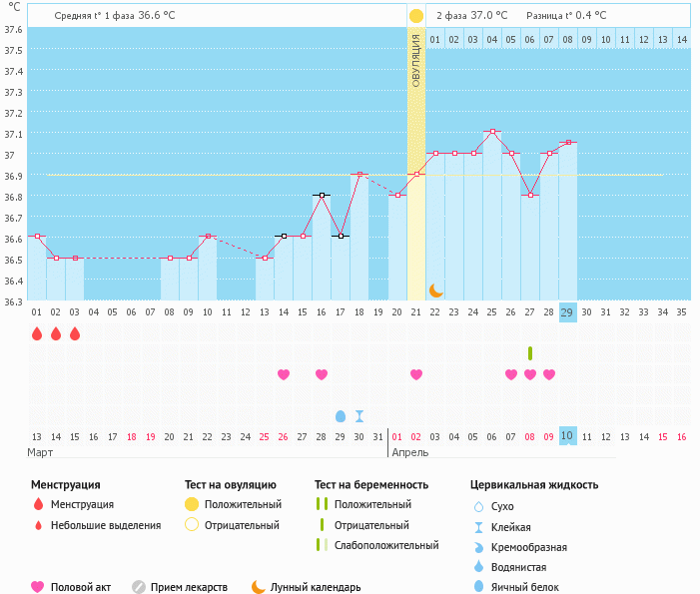Viewport: 700px width, 594px height.
Task: Click the sticky fluid hourglass icon on day 18
Action: (359, 415)
